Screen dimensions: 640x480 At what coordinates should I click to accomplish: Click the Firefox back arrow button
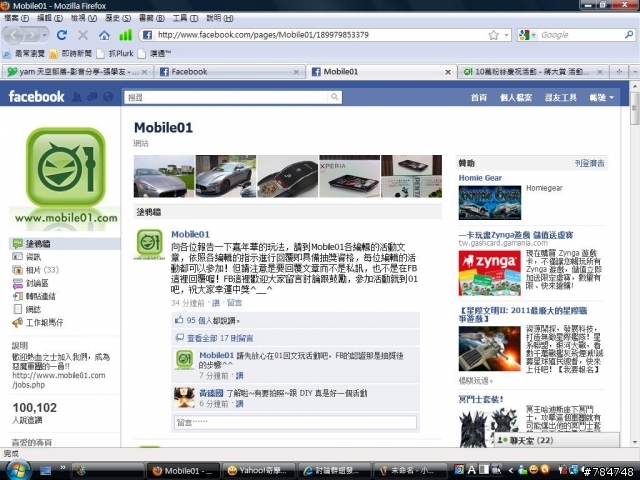pos(13,36)
